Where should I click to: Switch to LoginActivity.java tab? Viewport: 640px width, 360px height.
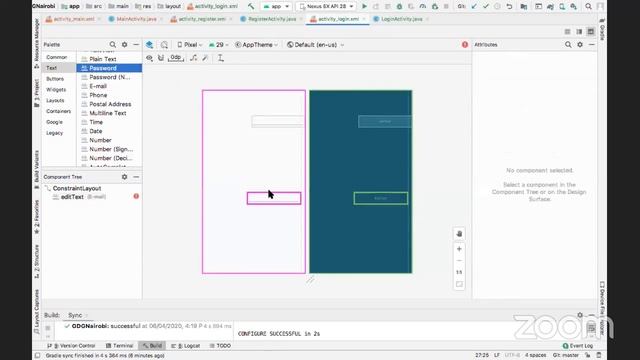pyautogui.click(x=401, y=19)
